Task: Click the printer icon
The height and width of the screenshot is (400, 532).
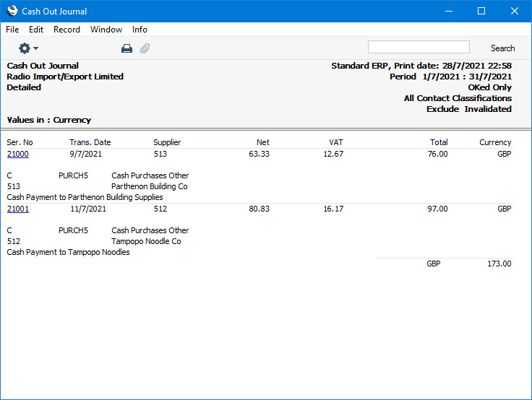Action: [x=126, y=48]
